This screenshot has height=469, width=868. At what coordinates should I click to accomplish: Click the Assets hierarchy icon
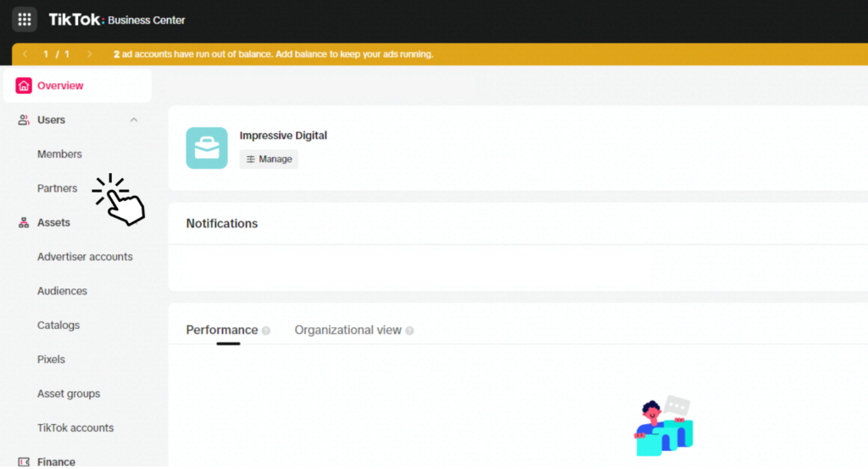click(24, 223)
